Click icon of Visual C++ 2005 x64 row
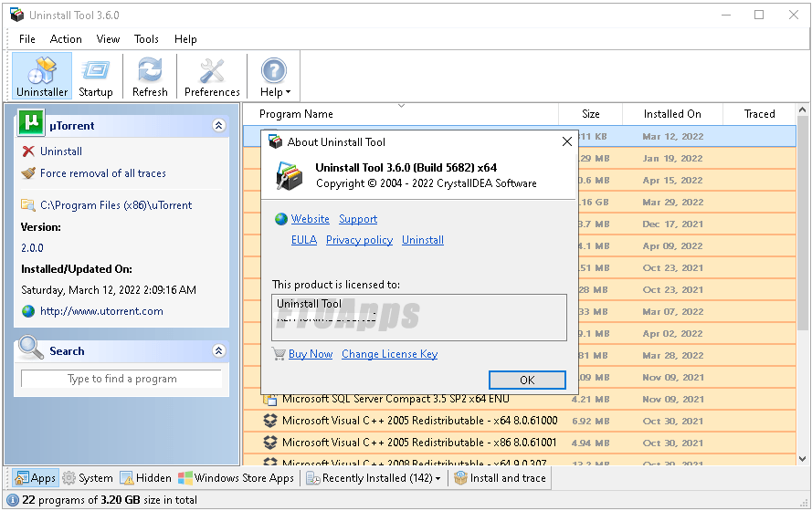 click(269, 421)
